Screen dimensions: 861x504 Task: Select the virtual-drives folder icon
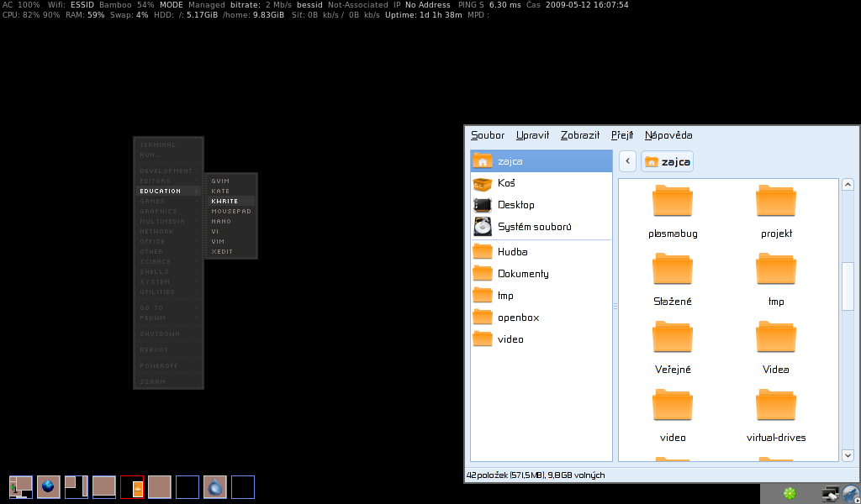(x=776, y=405)
